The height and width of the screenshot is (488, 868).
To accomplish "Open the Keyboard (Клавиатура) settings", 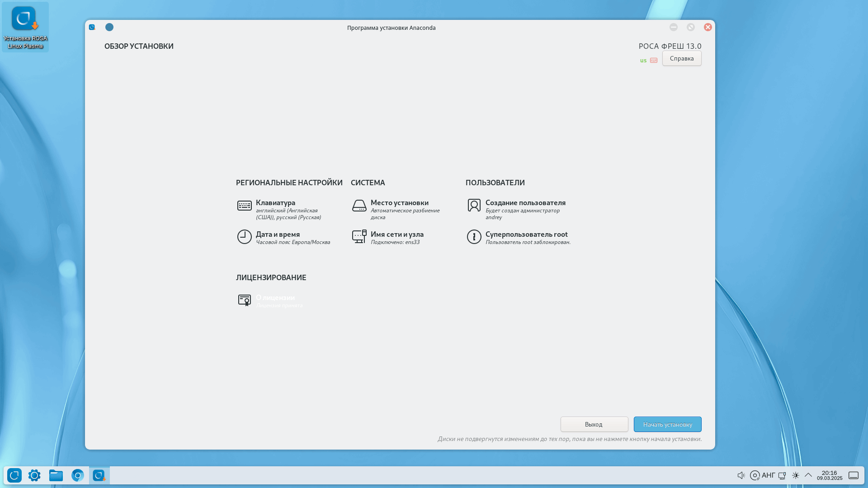I will (x=275, y=203).
